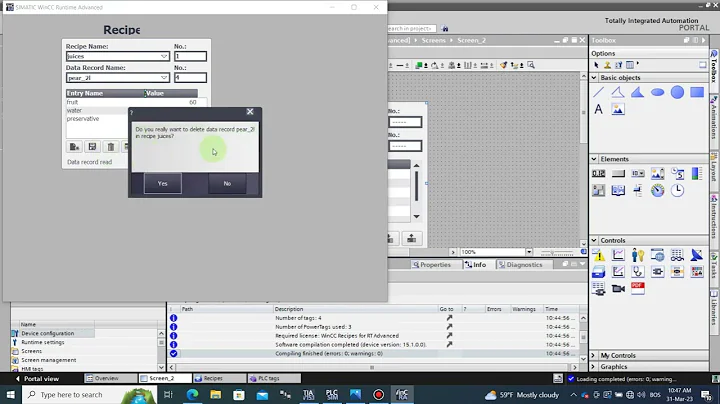Viewport: 720px width, 404px height.
Task: Switch to the Info tab
Action: coord(475,264)
